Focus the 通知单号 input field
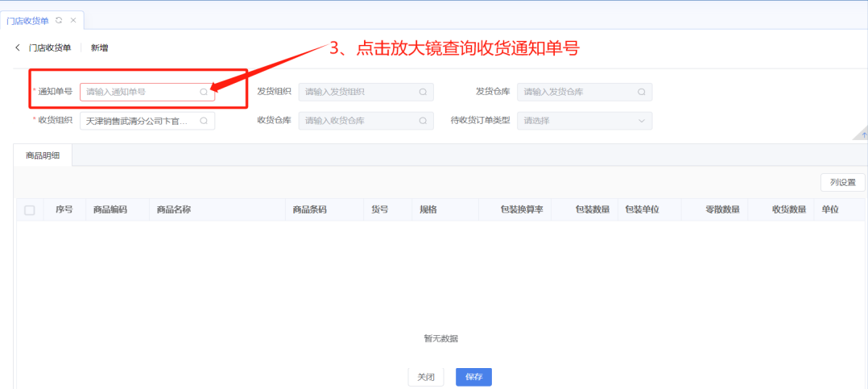Viewport: 868px width, 389px height. [x=140, y=92]
